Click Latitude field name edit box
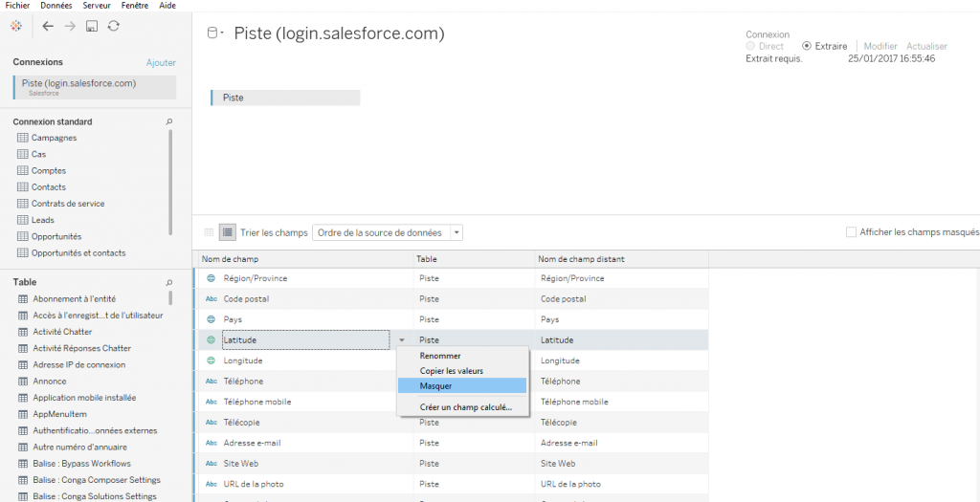 305,340
